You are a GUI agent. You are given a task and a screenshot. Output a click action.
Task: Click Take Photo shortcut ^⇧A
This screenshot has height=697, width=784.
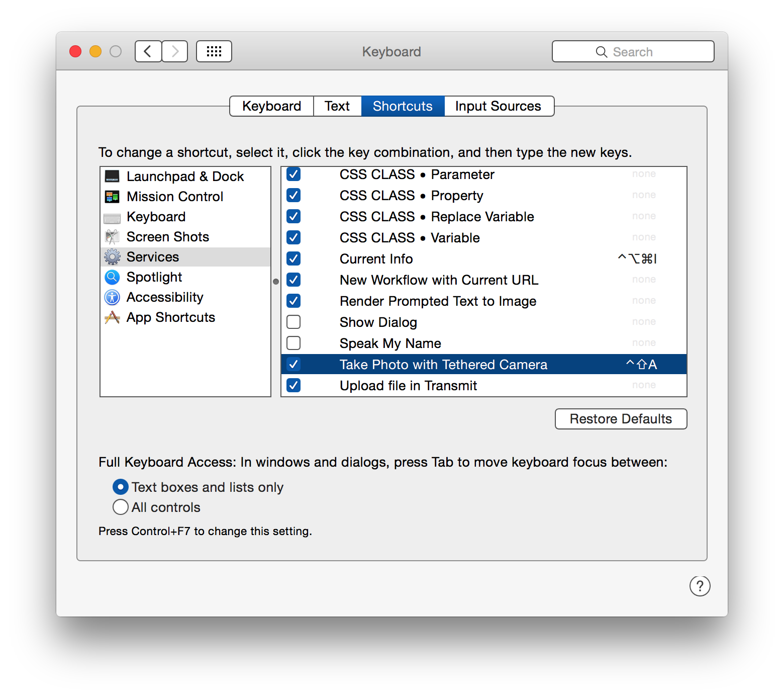click(x=641, y=364)
